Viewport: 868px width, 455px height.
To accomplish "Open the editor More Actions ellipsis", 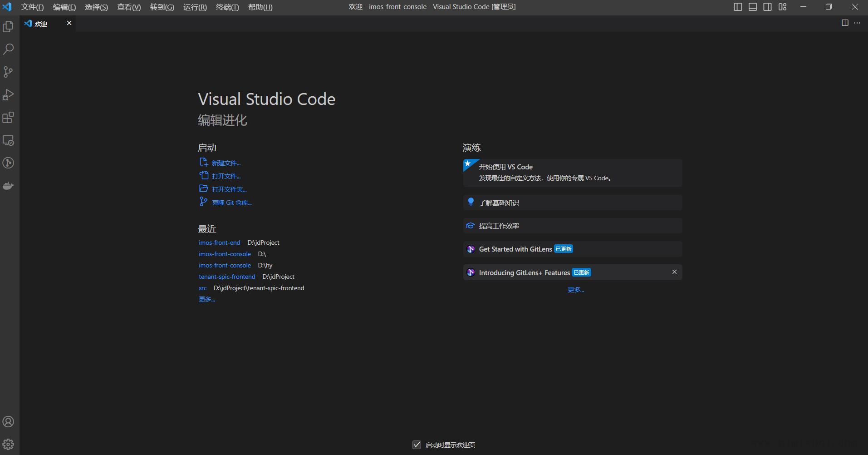I will click(857, 23).
